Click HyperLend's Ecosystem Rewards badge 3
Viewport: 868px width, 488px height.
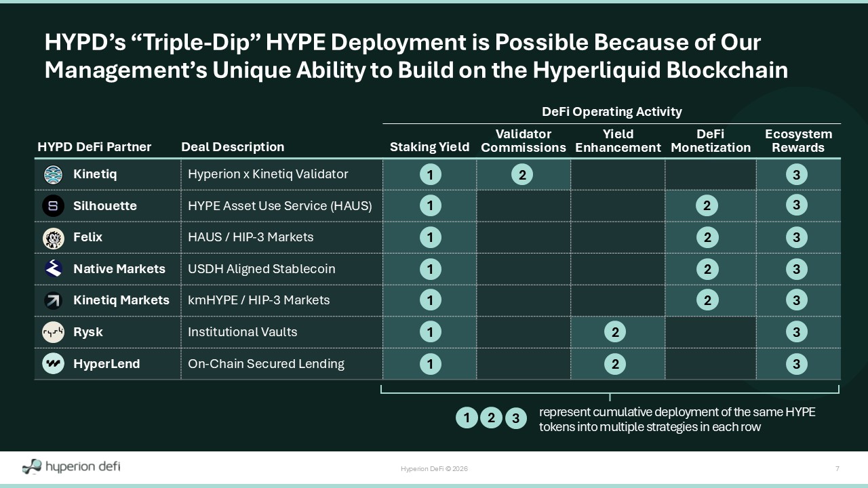[797, 364]
